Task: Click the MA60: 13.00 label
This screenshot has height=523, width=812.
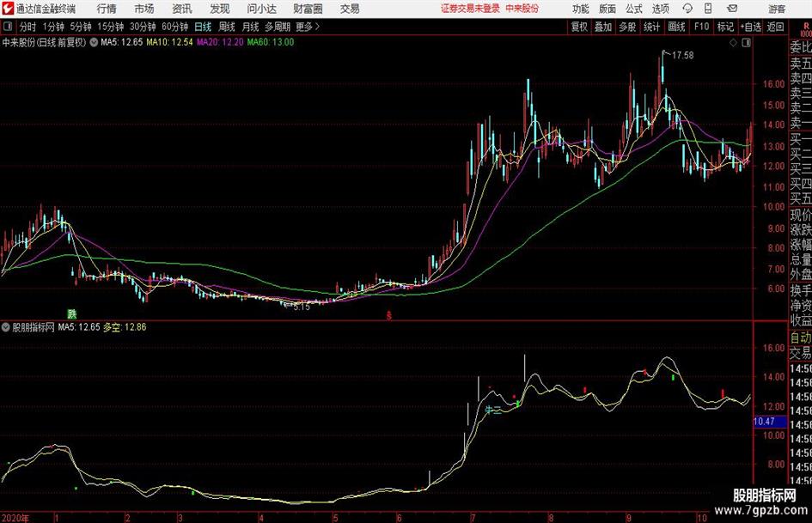Action: tap(271, 42)
